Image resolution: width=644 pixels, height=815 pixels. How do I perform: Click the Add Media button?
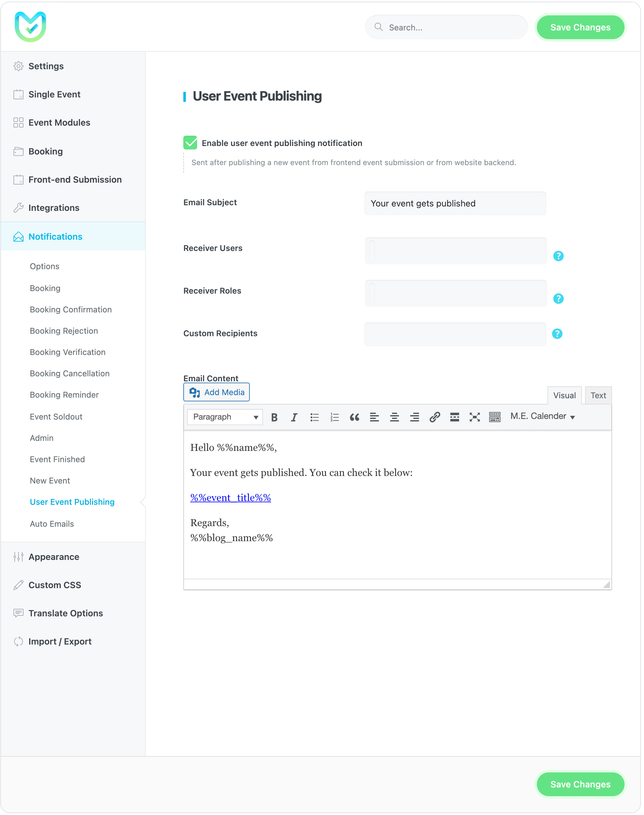point(217,392)
